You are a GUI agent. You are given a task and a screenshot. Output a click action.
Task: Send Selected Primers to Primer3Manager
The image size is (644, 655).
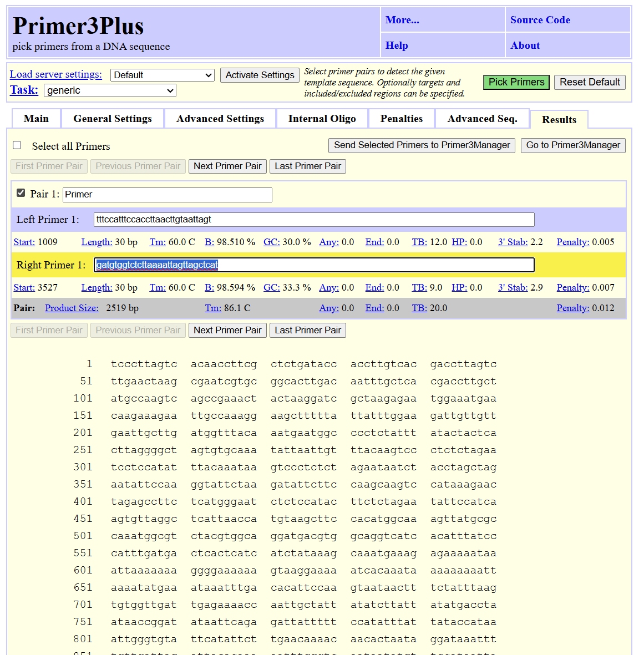click(x=422, y=145)
